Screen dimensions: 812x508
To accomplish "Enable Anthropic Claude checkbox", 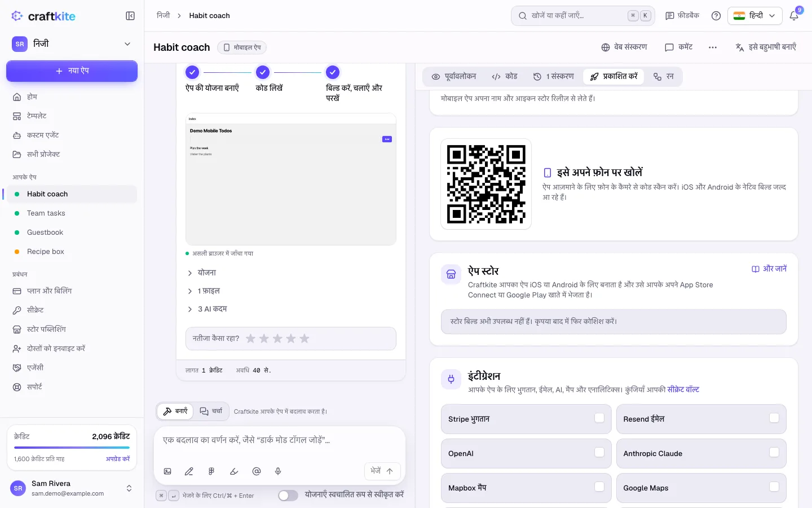I will tap(774, 453).
